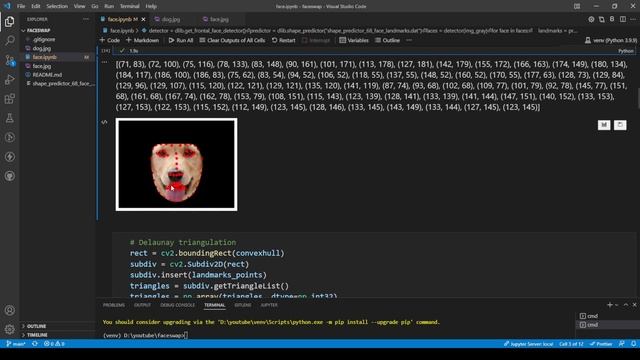Open the View menu
The height and width of the screenshot is (360, 640).
(x=80, y=6)
